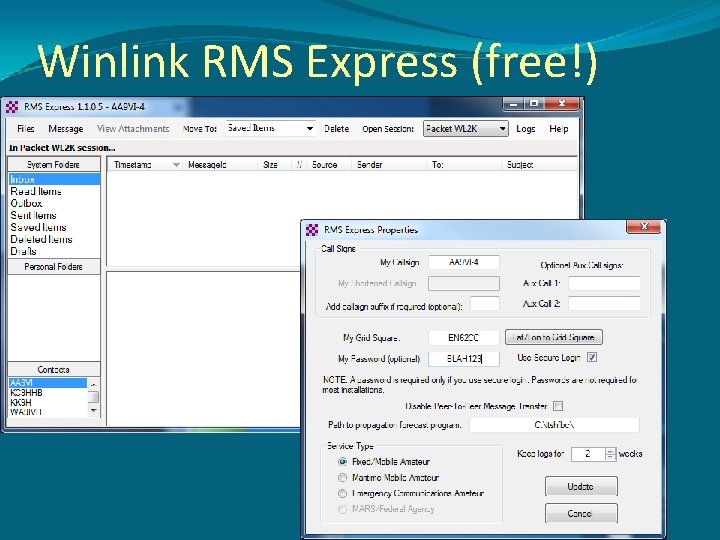Select contact KC9HHB in Contacts list

26,393
